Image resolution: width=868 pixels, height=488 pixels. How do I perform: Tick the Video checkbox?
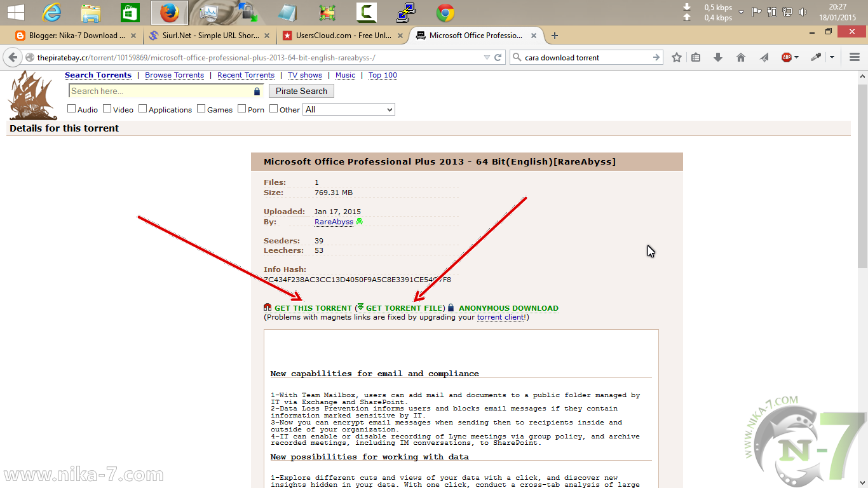tap(107, 109)
